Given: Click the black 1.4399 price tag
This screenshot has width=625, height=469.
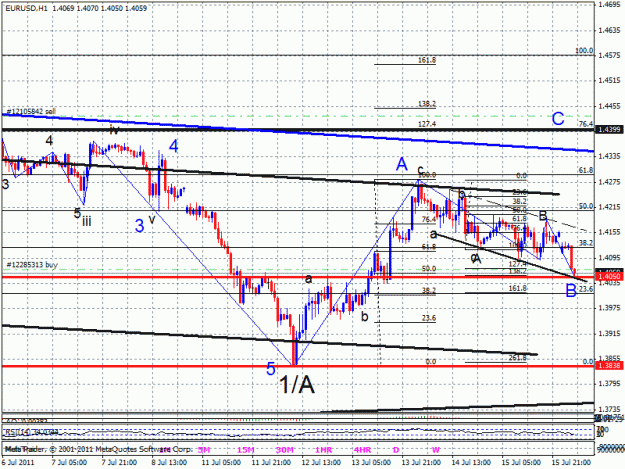Looking at the screenshot, I should tap(609, 130).
